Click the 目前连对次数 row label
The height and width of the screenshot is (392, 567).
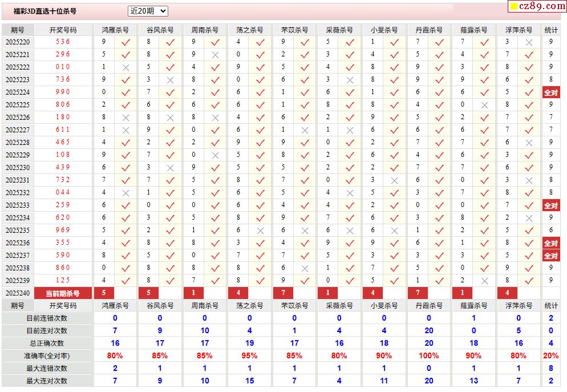[47, 331]
